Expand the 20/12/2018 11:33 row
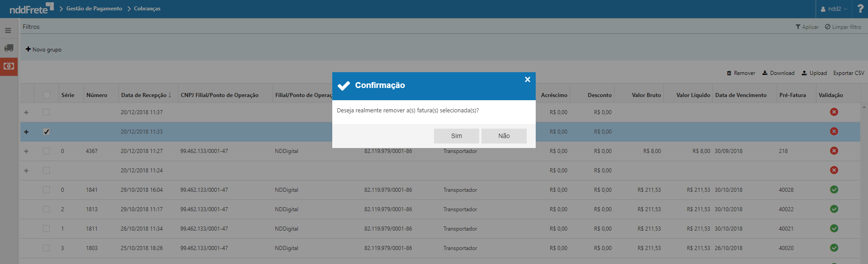 coord(26,132)
